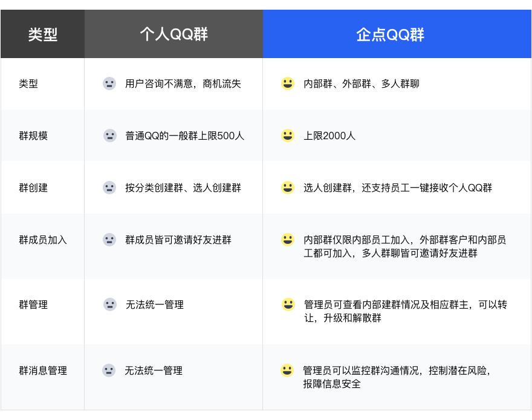
Task: Click the yellow smiley next to 上限2000人
Action: point(288,136)
